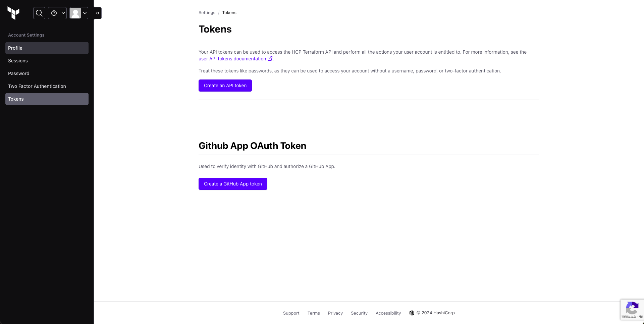
Task: Click Create an API token button
Action: [225, 86]
